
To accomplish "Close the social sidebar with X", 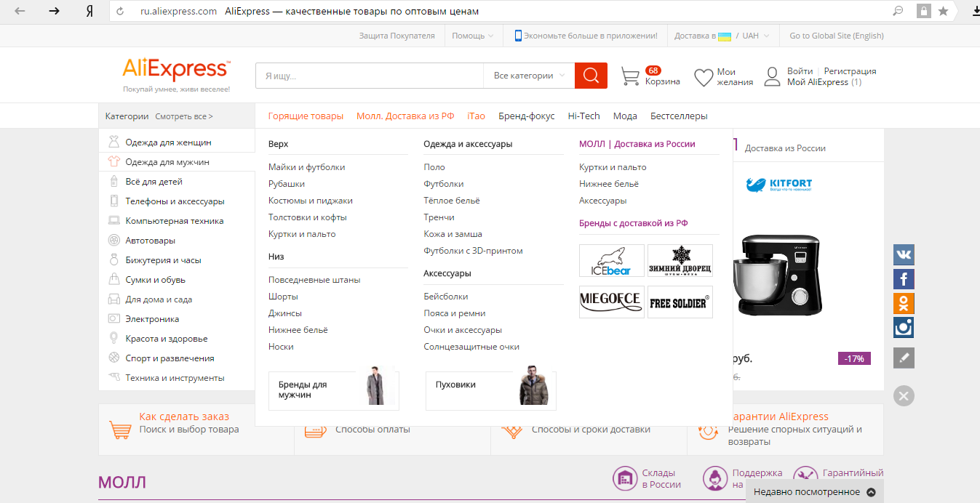I will 904,395.
